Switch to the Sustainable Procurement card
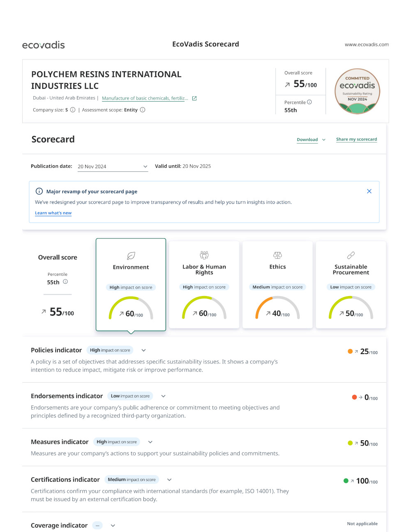Screen dimensions: 411x532 tap(351, 285)
